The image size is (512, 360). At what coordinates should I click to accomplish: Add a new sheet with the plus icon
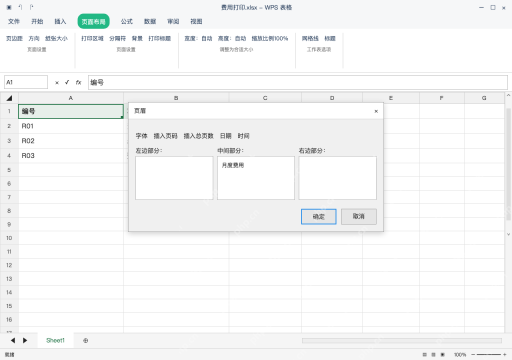[86, 340]
